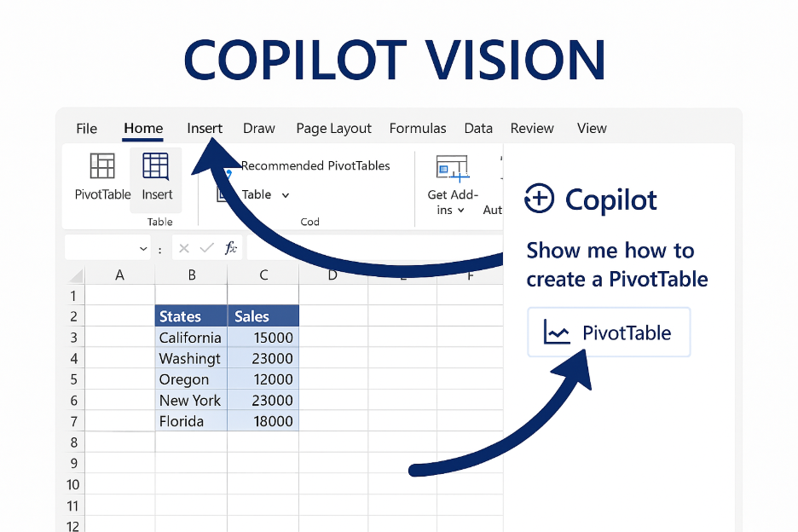This screenshot has width=798, height=532.
Task: Open the Review tab
Action: point(532,128)
